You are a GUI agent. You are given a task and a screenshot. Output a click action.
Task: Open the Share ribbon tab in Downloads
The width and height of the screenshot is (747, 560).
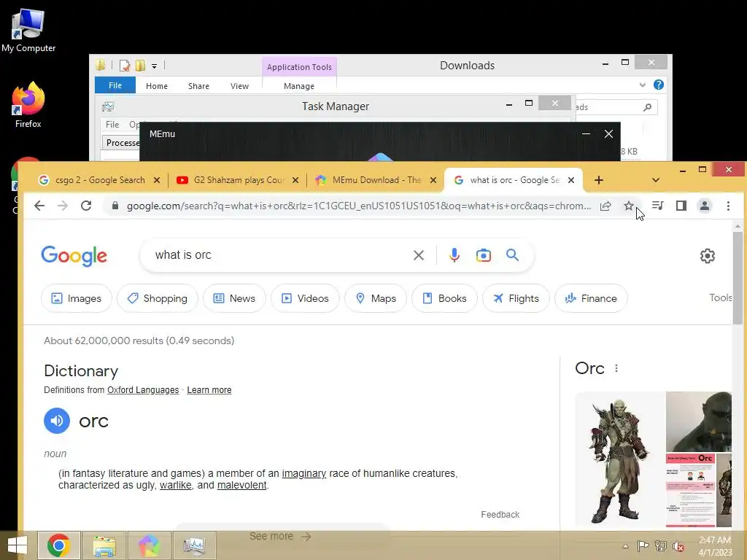(x=198, y=86)
